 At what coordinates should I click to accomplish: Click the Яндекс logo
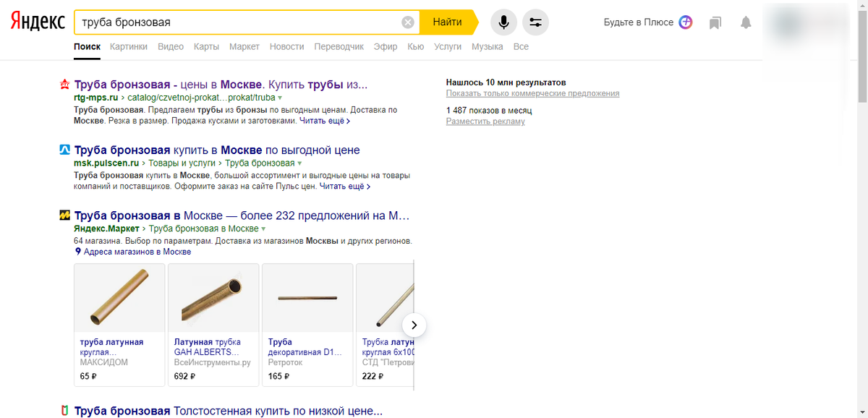[x=38, y=22]
